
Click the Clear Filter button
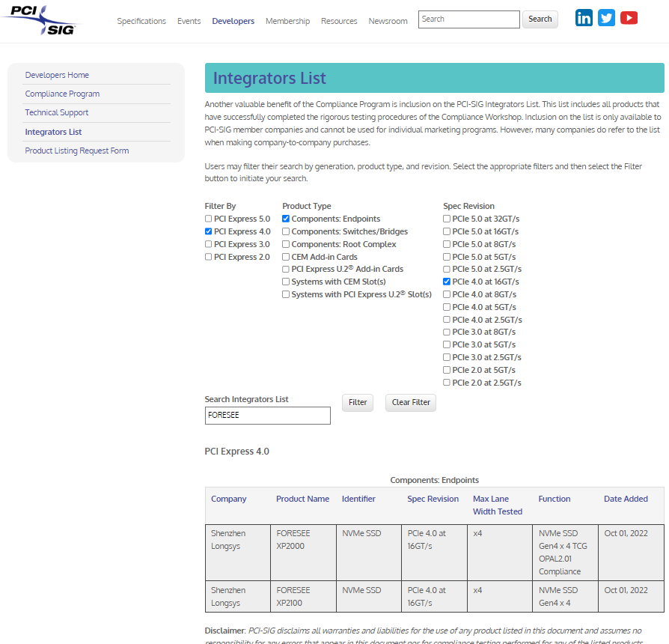410,402
